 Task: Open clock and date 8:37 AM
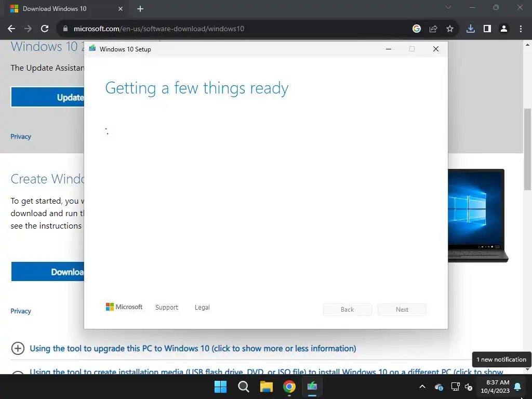coord(495,387)
